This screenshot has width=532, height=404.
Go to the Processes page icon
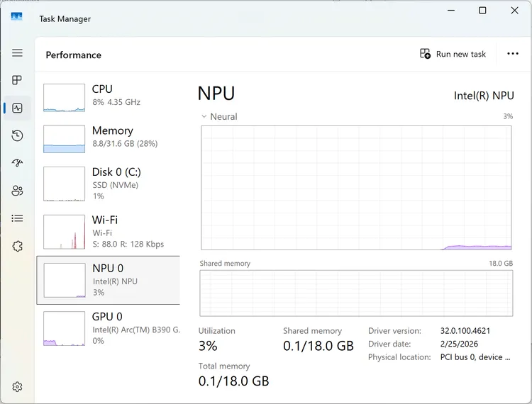point(17,80)
